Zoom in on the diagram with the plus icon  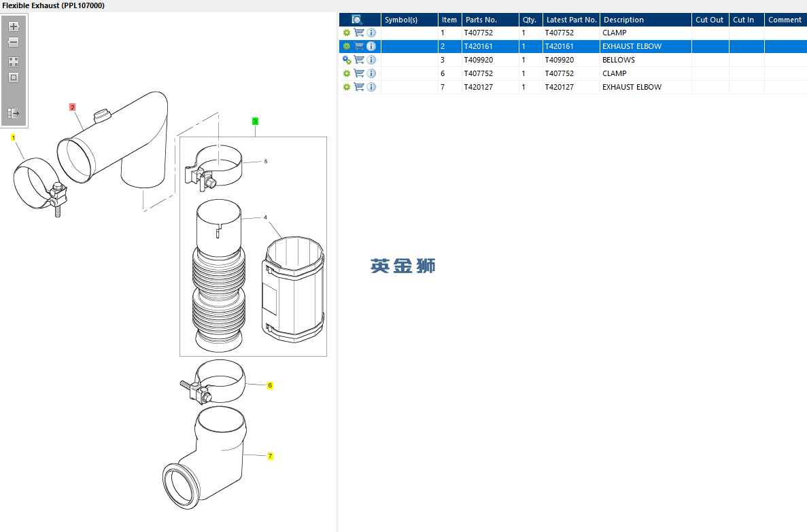14,26
